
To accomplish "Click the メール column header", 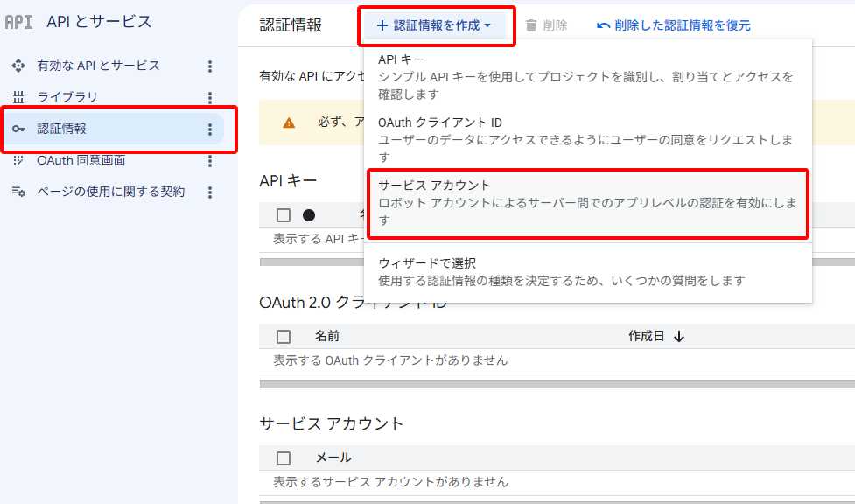I will pos(333,458).
